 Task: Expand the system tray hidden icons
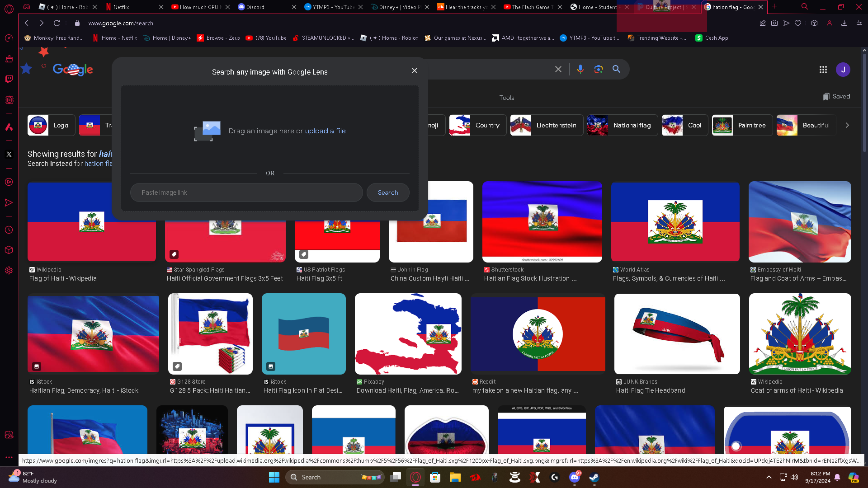pyautogui.click(x=769, y=477)
